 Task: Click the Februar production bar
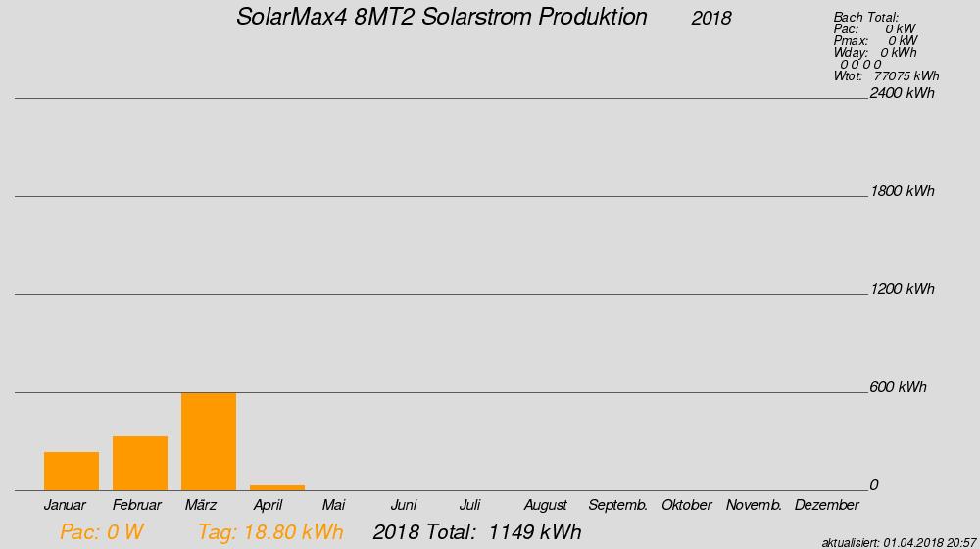click(x=140, y=464)
